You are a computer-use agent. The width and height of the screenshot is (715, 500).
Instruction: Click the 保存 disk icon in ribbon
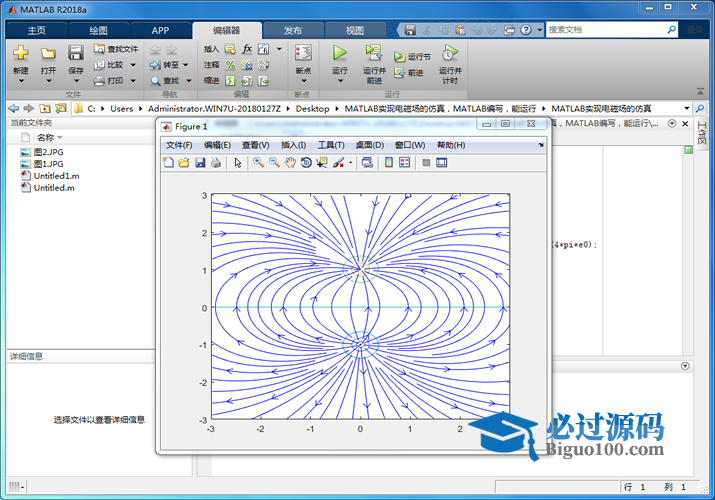(x=76, y=53)
